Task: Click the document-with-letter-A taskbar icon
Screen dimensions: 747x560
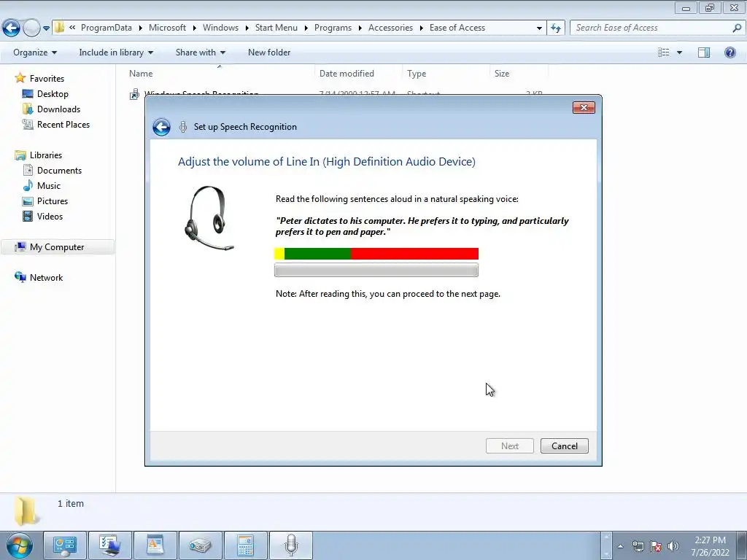Action: tap(155, 545)
